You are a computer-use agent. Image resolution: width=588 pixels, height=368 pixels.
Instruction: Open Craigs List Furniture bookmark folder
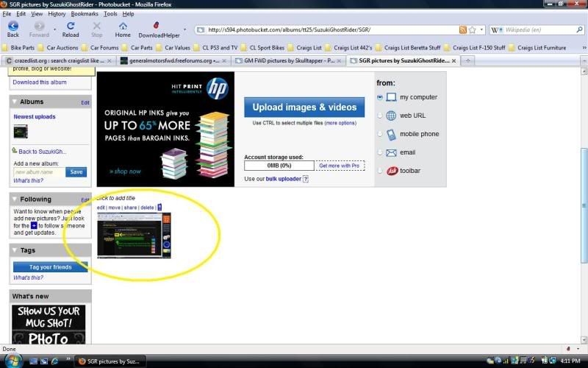538,48
